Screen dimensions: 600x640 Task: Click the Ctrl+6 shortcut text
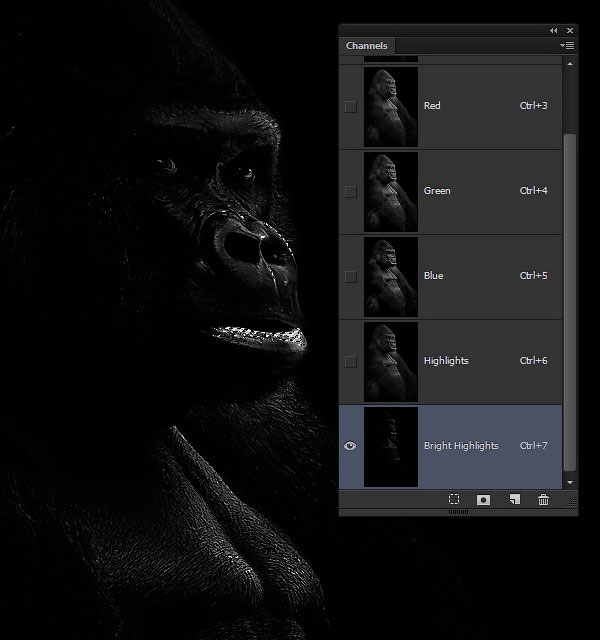coord(533,361)
